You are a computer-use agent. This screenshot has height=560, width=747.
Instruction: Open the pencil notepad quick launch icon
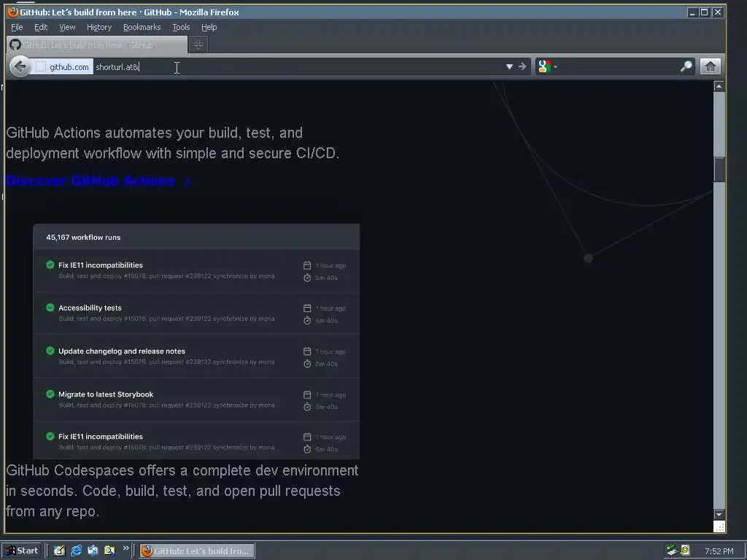click(59, 551)
